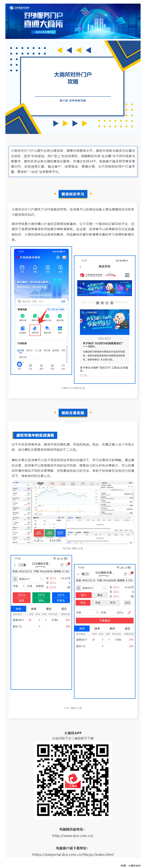Open 挂单 tab on 11:42 trading screen

click(34, 609)
